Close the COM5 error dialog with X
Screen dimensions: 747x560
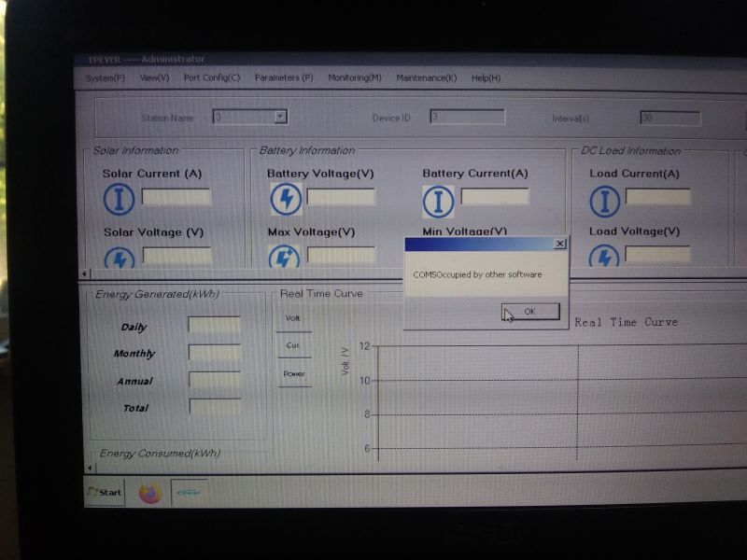[x=560, y=244]
